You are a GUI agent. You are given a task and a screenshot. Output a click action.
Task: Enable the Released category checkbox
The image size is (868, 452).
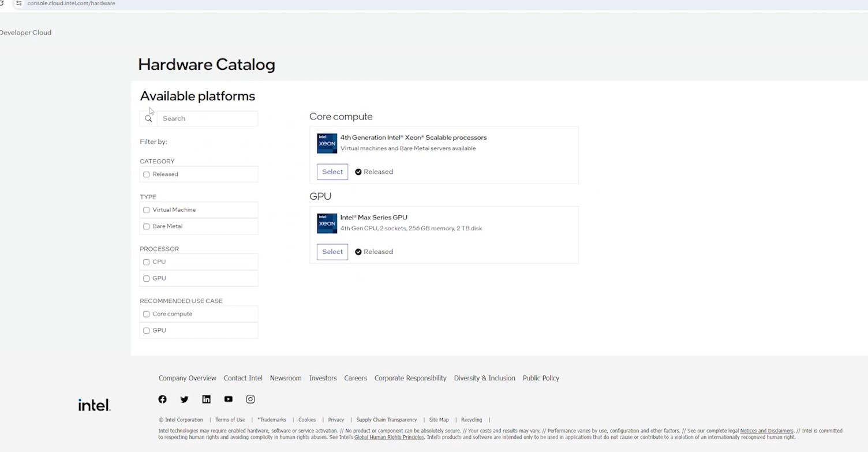(x=147, y=174)
